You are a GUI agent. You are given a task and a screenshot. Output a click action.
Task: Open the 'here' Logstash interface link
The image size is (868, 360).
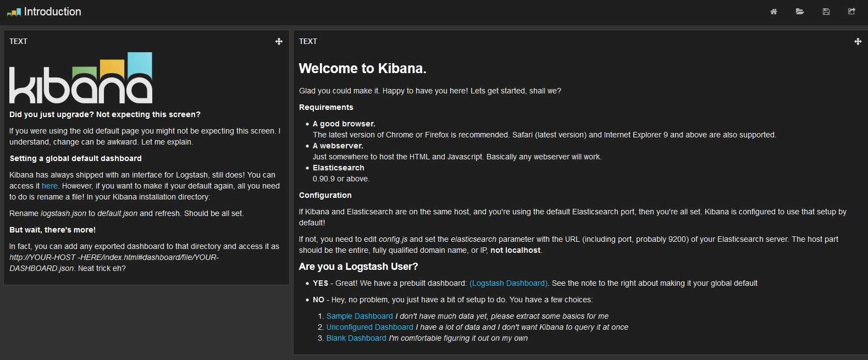49,186
